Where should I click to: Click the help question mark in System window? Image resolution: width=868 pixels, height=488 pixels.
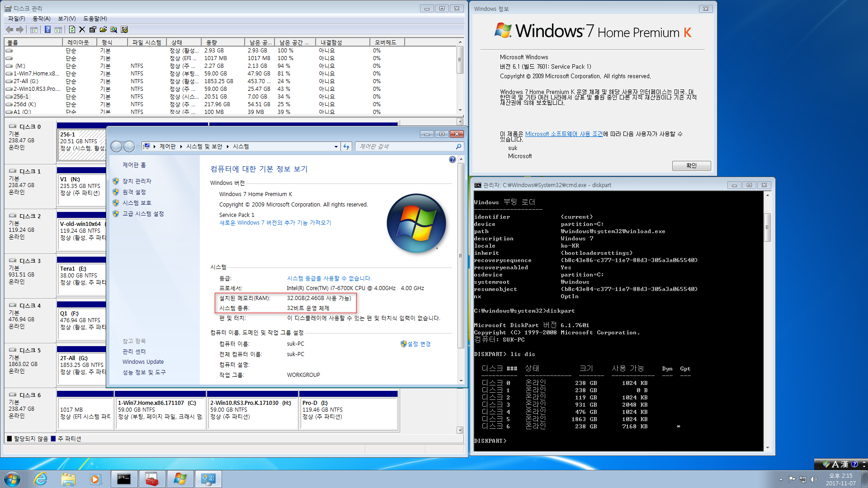pos(453,160)
